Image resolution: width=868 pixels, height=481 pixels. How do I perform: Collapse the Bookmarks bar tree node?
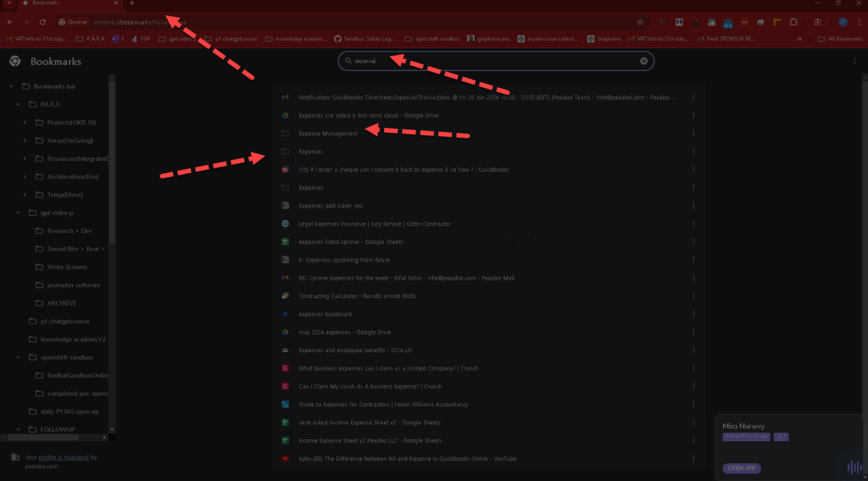[x=11, y=86]
